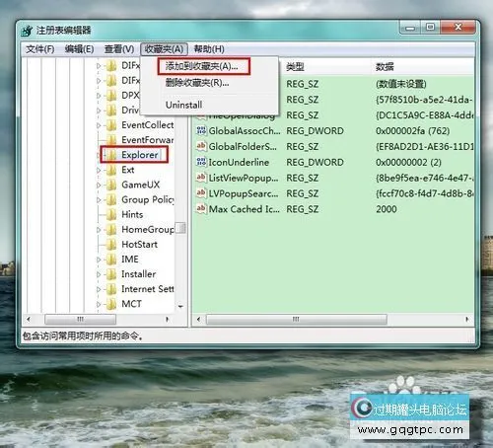
Task: Click the Ext folder icon
Action: pos(111,170)
